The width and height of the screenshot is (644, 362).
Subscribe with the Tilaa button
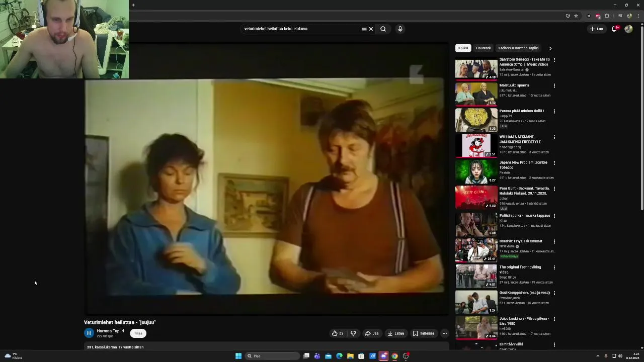point(138,333)
